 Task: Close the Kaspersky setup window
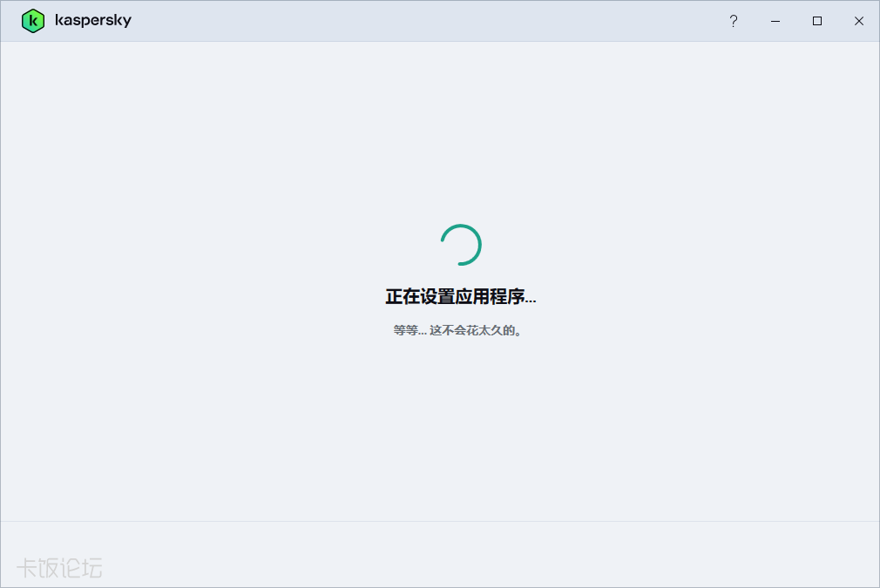point(859,21)
